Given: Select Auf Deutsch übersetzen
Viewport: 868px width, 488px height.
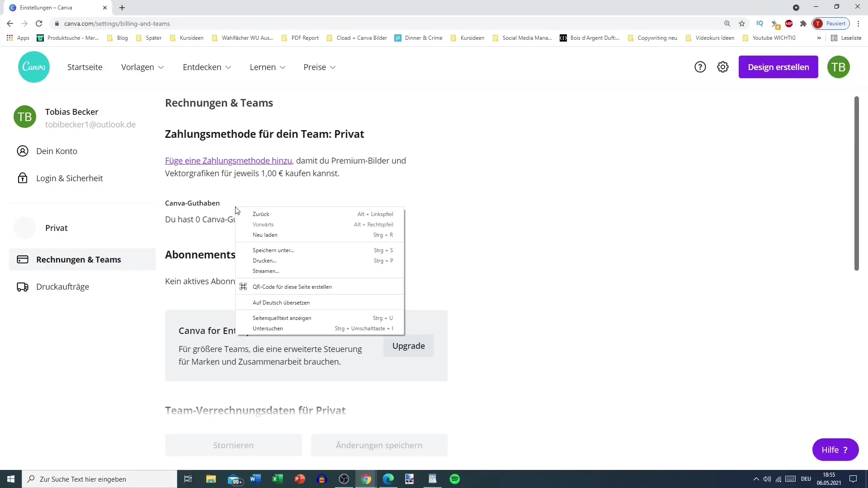Looking at the screenshot, I should point(320,303).
